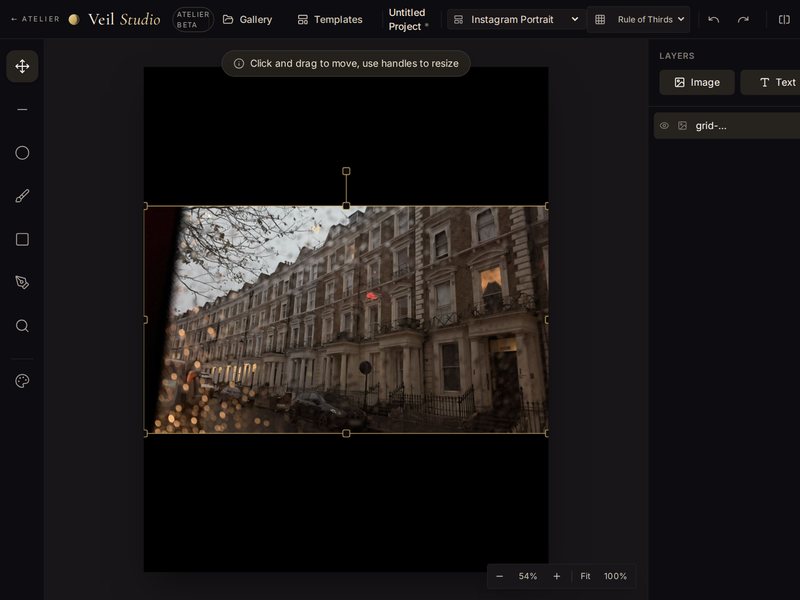Select the Ellipse tool
The width and height of the screenshot is (800, 600).
22,153
